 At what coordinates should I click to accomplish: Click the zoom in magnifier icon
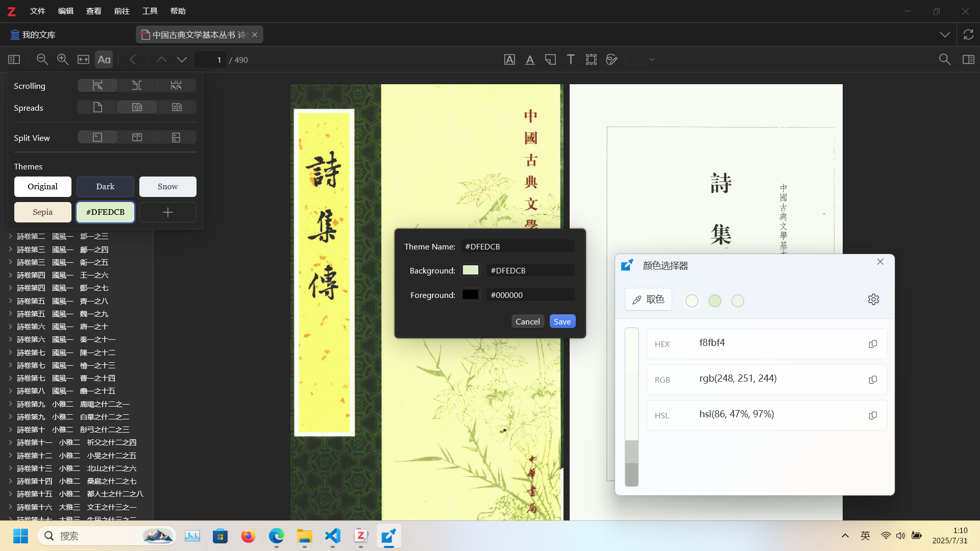63,60
